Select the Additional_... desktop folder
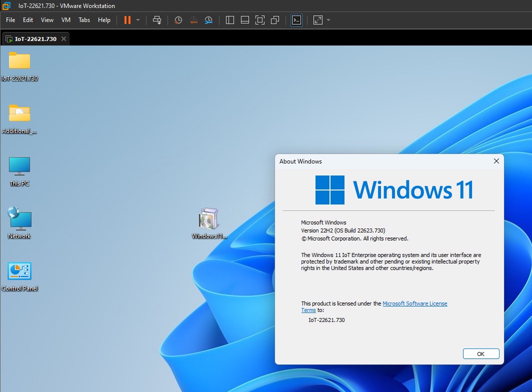The width and height of the screenshot is (532, 392). coord(19,119)
